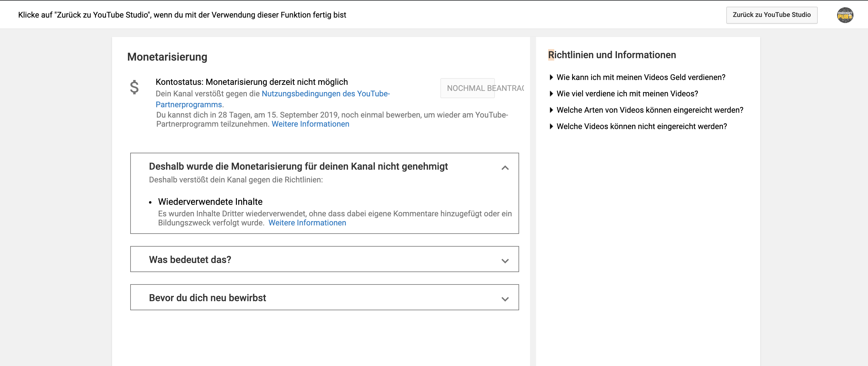Click the "Was bedeutet das?" heading
The height and width of the screenshot is (366, 868).
pyautogui.click(x=190, y=260)
